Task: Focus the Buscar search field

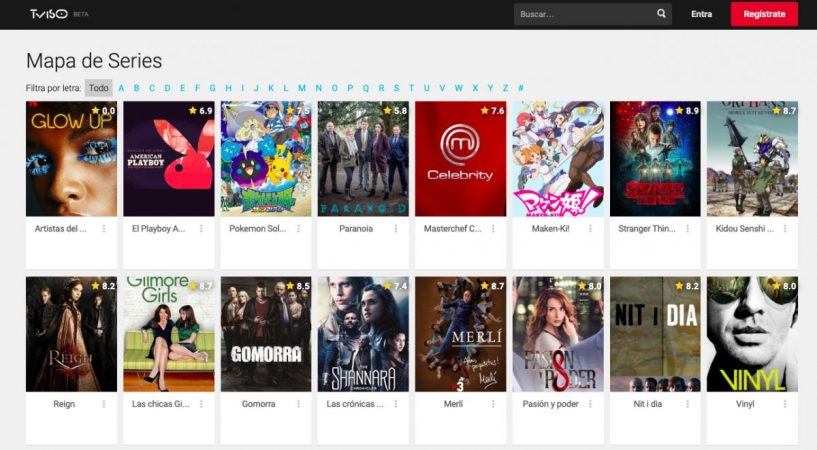Action: coord(592,14)
